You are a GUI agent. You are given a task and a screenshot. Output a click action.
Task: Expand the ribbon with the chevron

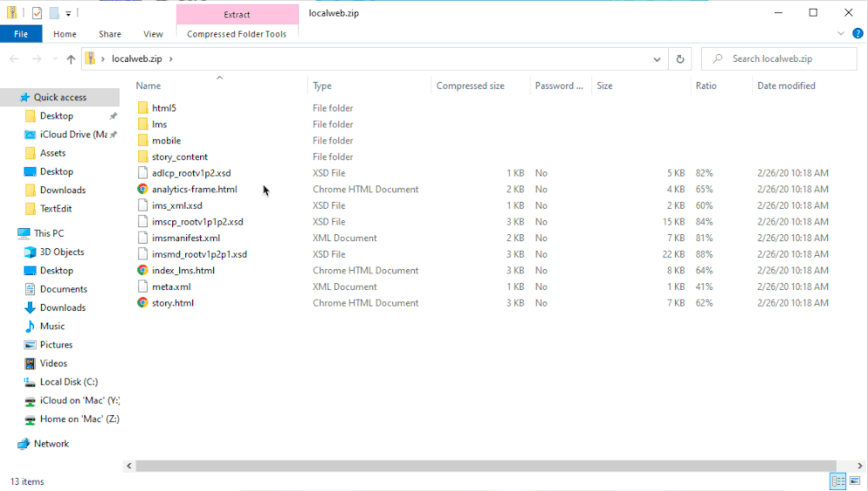[841, 34]
